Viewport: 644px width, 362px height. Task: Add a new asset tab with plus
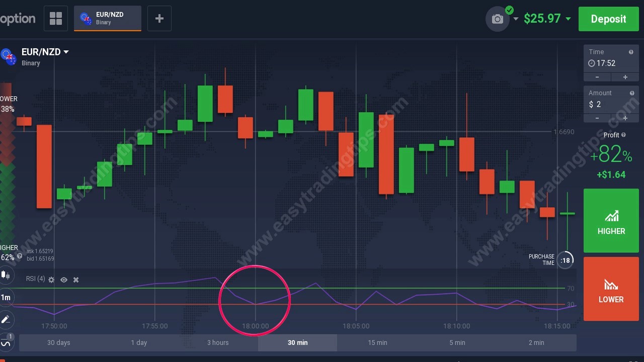click(x=159, y=19)
